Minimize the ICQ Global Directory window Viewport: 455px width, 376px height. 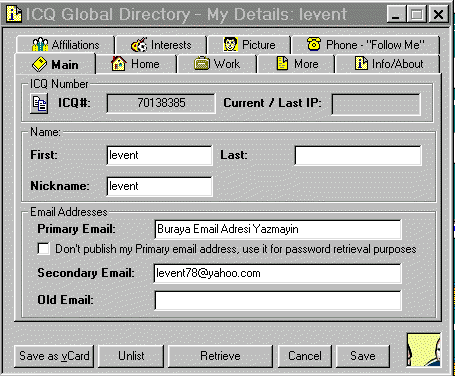[x=396, y=15]
